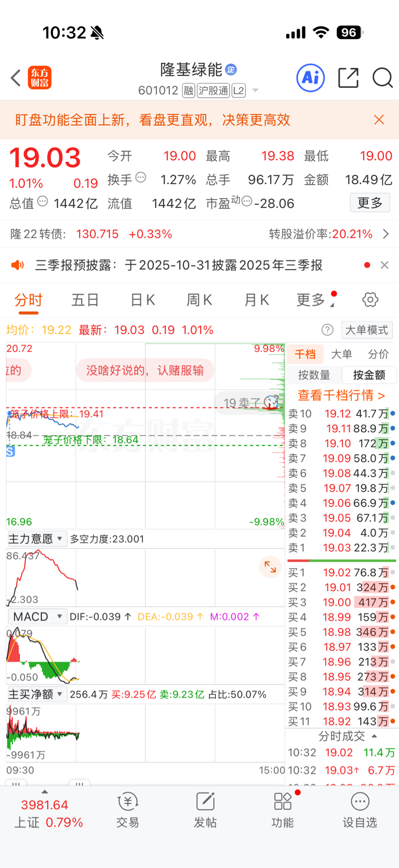Image resolution: width=399 pixels, height=868 pixels.
Task: Tap the 沪股通 tag
Action: click(x=214, y=91)
